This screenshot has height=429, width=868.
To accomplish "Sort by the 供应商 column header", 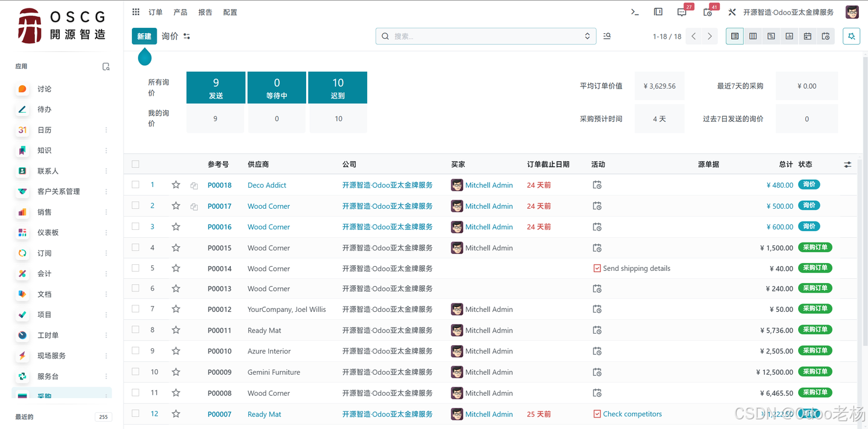I will click(x=258, y=164).
